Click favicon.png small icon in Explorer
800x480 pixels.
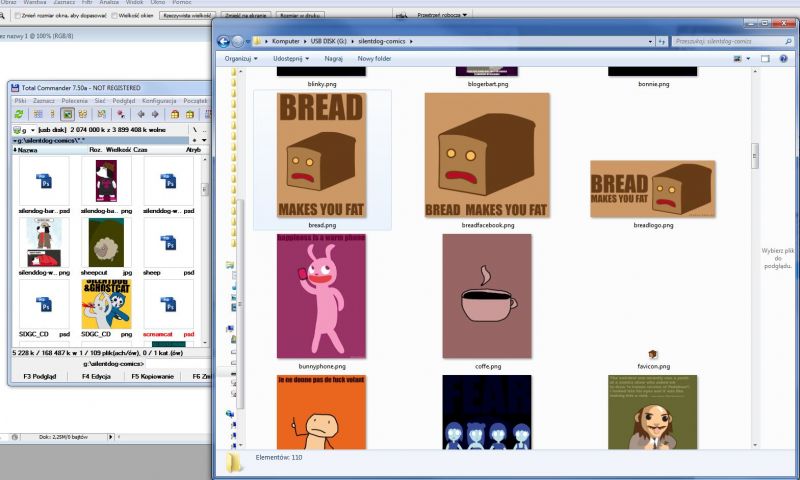pos(653,354)
